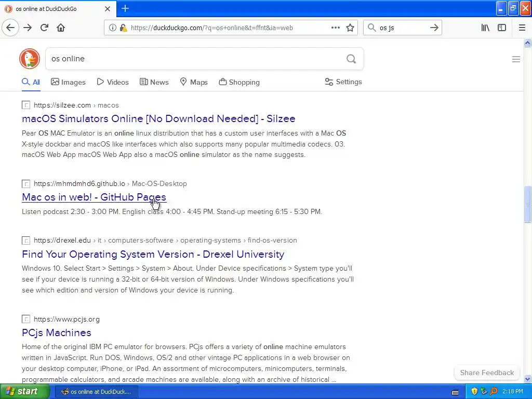Viewport: 532px width, 399px height.
Task: Select the 'os online at DuckDuck...' taskbar item
Action: [x=96, y=392]
